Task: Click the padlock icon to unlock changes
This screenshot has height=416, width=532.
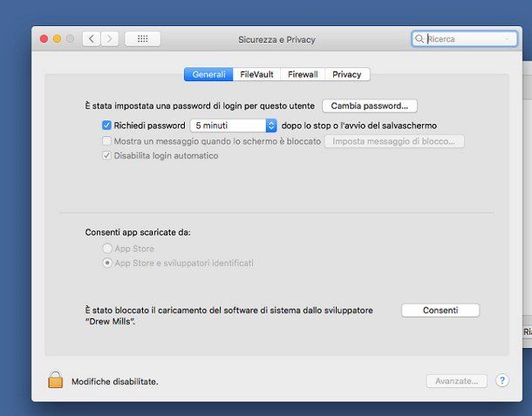Action: 55,379
